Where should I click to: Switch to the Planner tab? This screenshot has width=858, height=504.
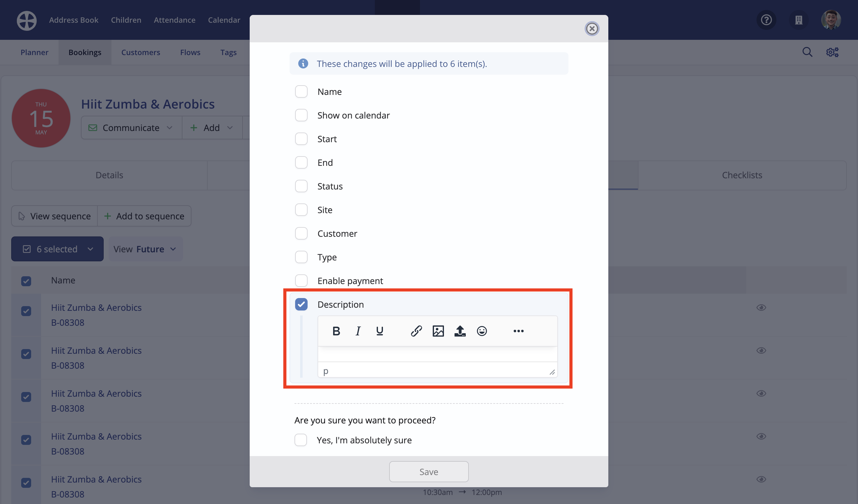(34, 52)
